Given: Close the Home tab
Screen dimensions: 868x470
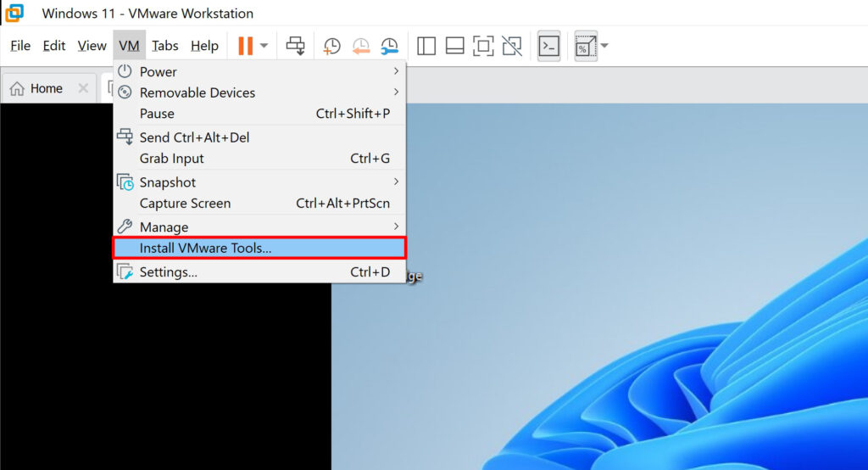Looking at the screenshot, I should point(83,88).
